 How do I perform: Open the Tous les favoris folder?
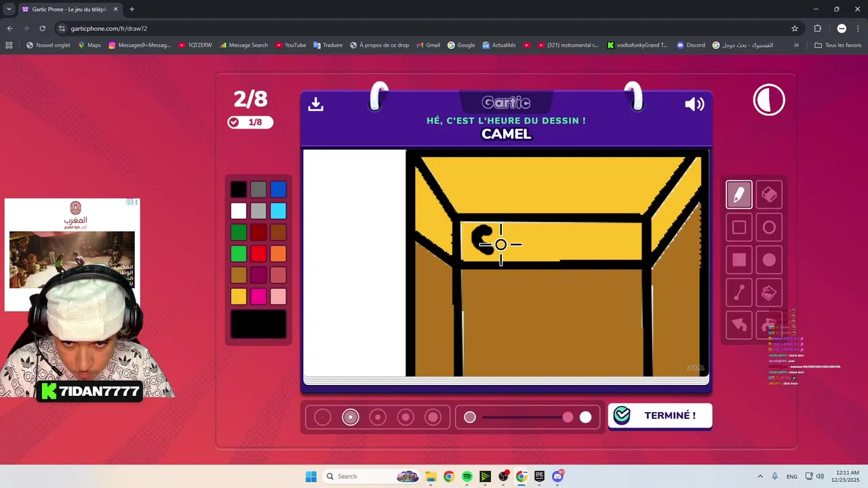[x=837, y=45]
